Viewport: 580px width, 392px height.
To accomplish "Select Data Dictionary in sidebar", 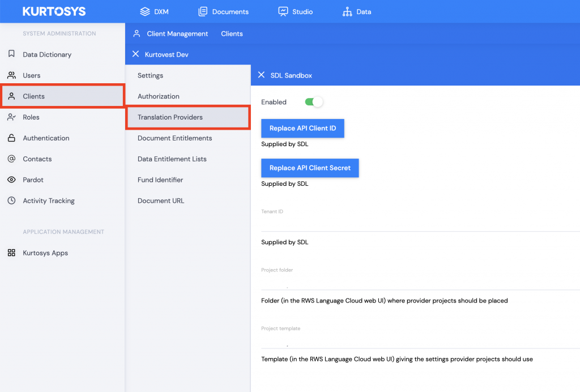I will (x=62, y=54).
